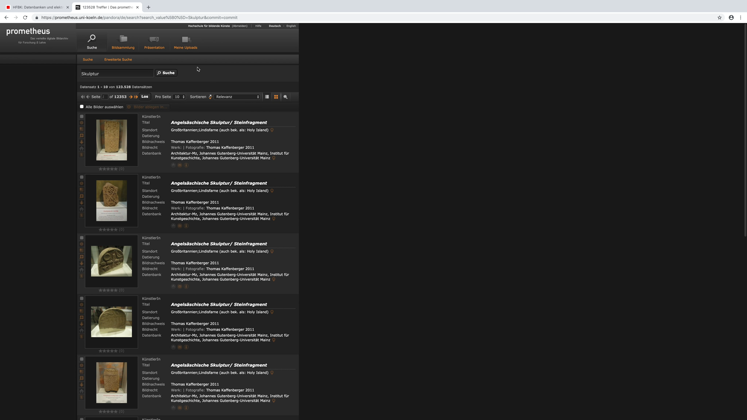This screenshot has width=747, height=420.
Task: Click the Meine Uploads icon
Action: (185, 40)
